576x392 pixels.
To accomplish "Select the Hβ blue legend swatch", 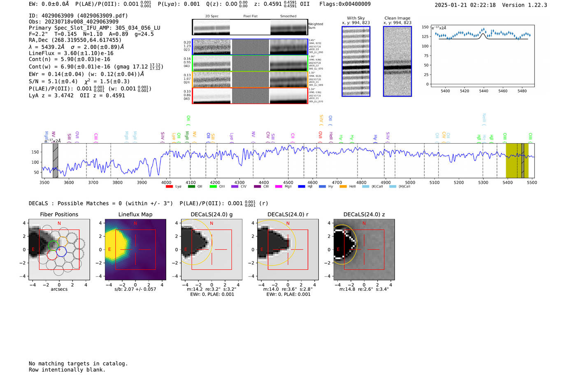I will 302,187.
